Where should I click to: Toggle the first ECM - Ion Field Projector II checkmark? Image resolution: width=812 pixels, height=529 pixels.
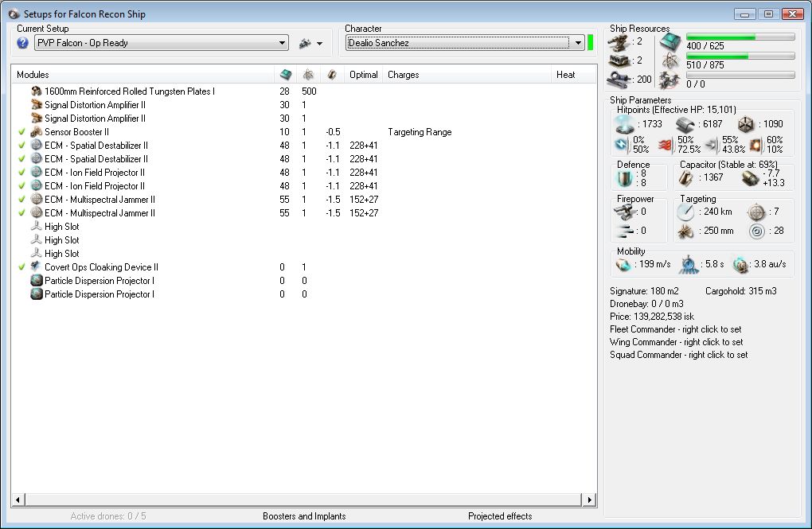[x=21, y=172]
